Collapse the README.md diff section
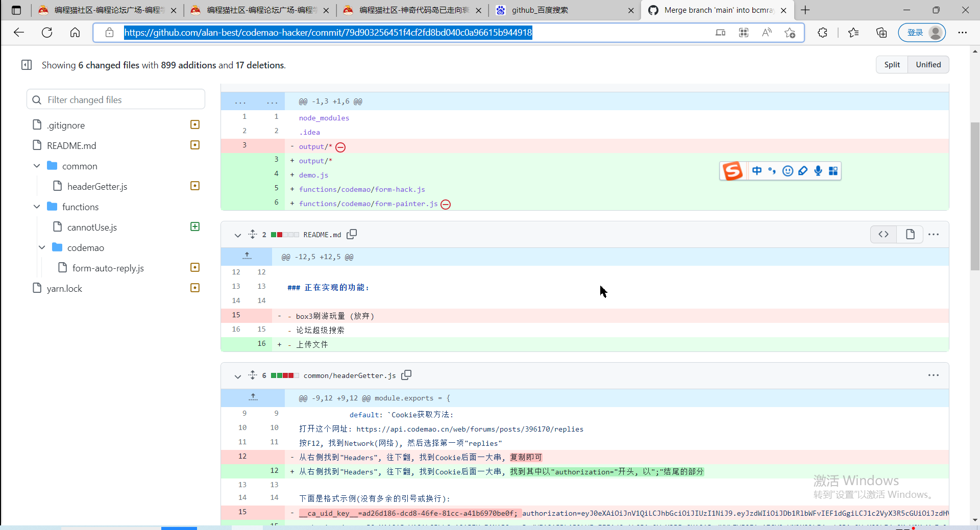This screenshot has height=530, width=980. click(238, 235)
